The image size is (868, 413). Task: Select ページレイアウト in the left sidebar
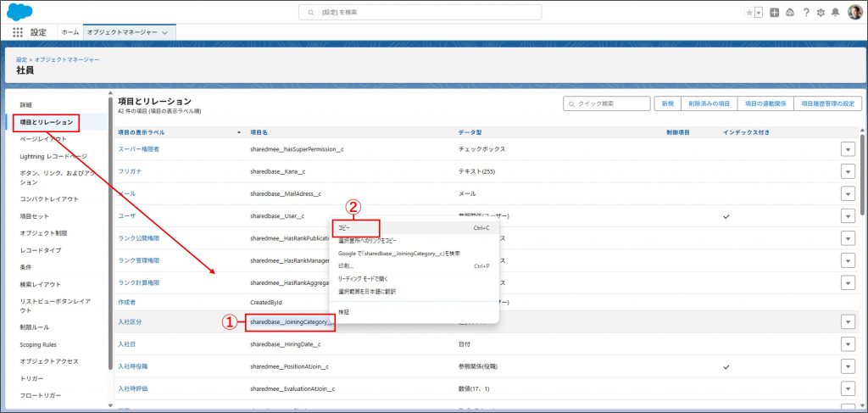[x=42, y=138]
